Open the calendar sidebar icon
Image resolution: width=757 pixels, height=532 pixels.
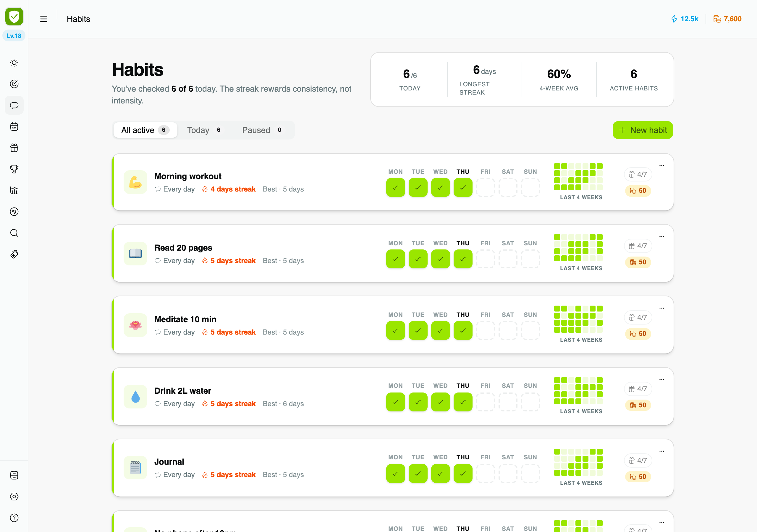tap(14, 126)
